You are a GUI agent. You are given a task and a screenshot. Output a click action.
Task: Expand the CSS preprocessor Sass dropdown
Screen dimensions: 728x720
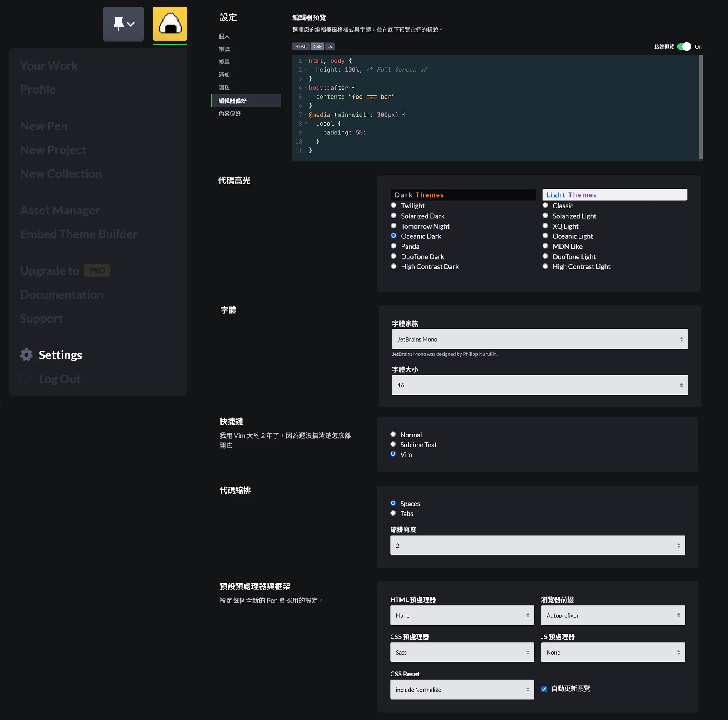(462, 652)
